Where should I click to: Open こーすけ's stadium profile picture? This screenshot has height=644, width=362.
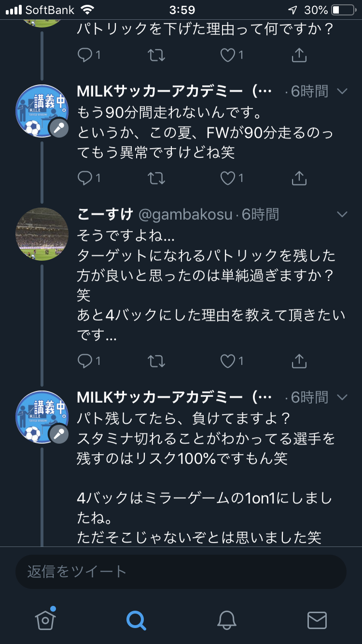click(x=42, y=234)
